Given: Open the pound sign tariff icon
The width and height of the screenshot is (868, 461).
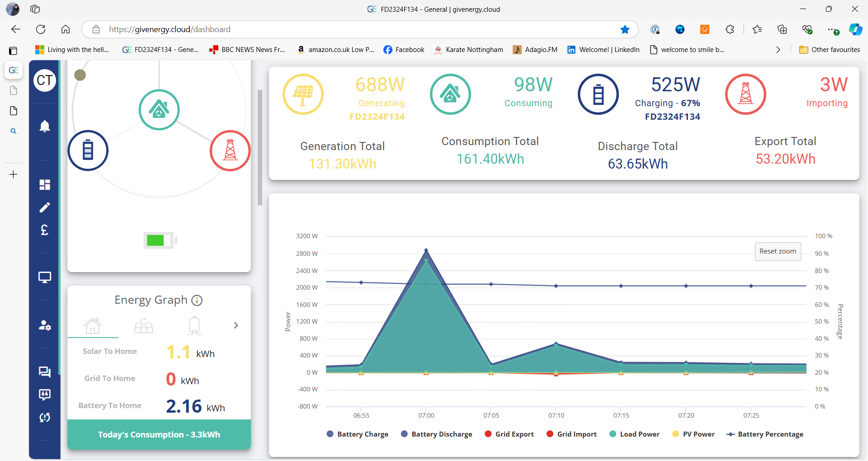Looking at the screenshot, I should [44, 230].
